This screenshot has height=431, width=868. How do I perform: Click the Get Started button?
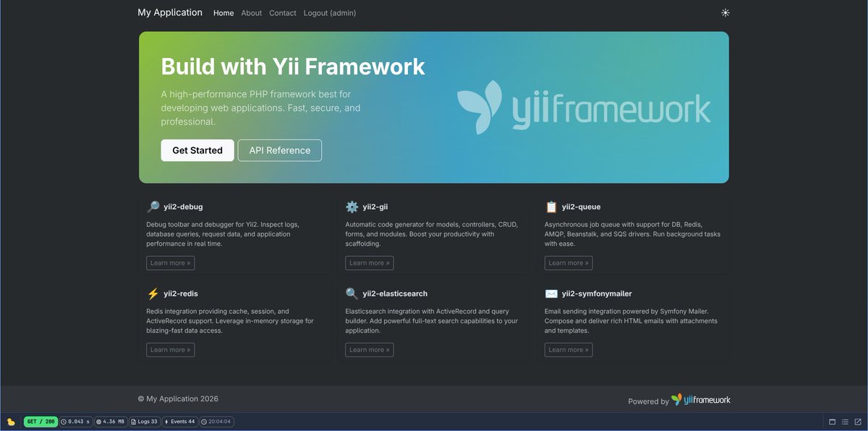click(197, 150)
